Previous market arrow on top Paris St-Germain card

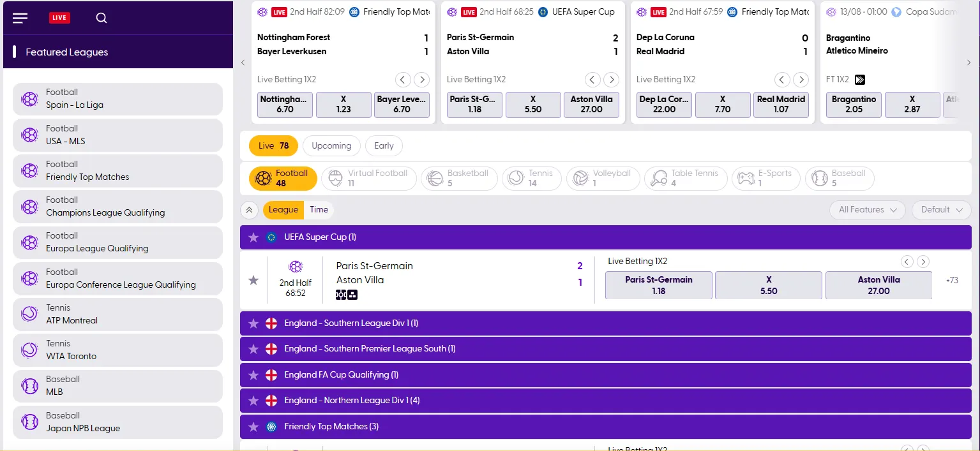click(592, 80)
